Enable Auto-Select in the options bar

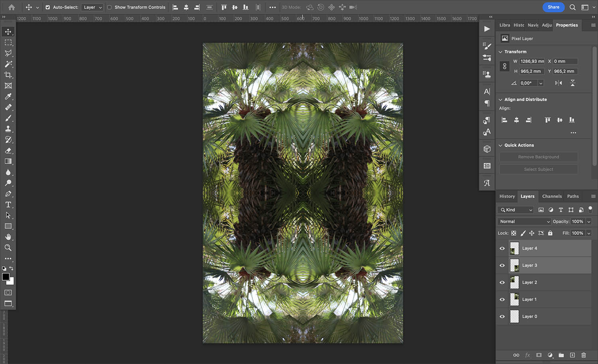pos(48,7)
